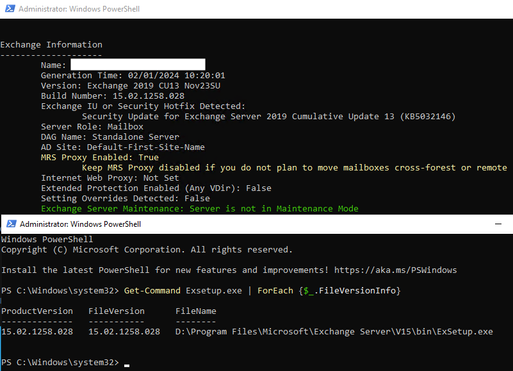The width and height of the screenshot is (513, 371).
Task: Click the Build Number line
Action: (113, 96)
